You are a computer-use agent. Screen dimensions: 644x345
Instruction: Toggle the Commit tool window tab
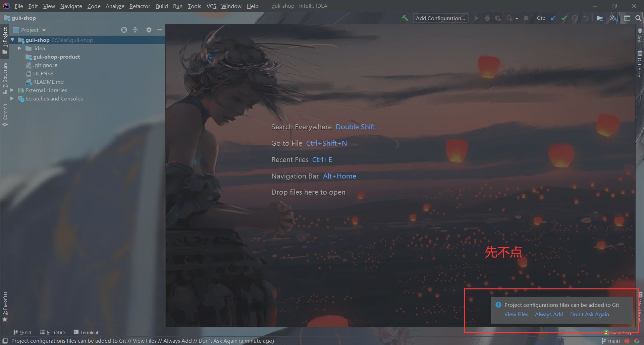pos(5,115)
